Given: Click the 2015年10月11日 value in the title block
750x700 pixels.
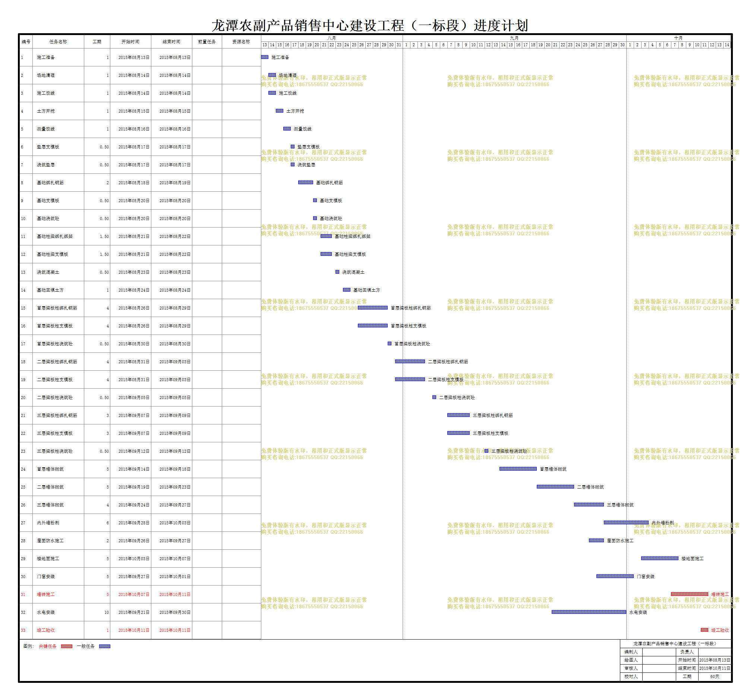Looking at the screenshot, I should point(715,668).
